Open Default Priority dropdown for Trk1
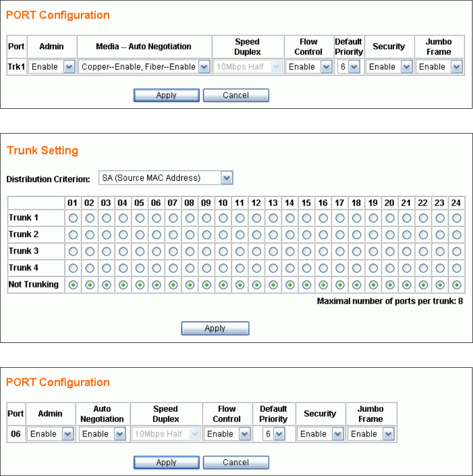The width and height of the screenshot is (473, 476). [x=349, y=67]
